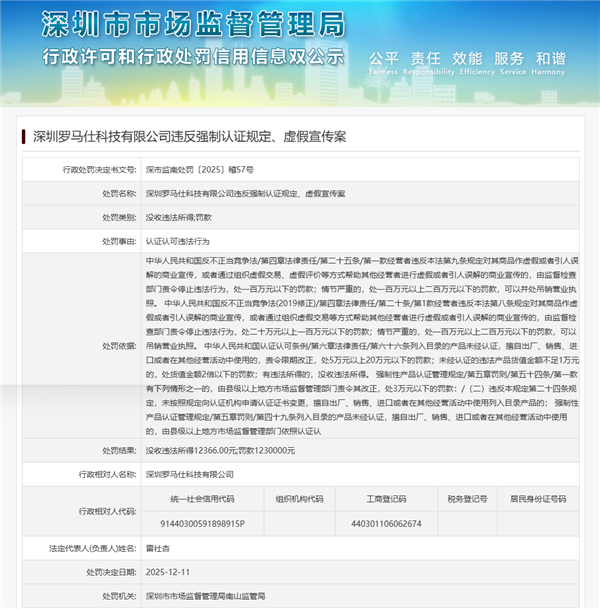Click the 处罚依据 legal basis paragraph
The width and height of the screenshot is (600, 609).
click(360, 345)
